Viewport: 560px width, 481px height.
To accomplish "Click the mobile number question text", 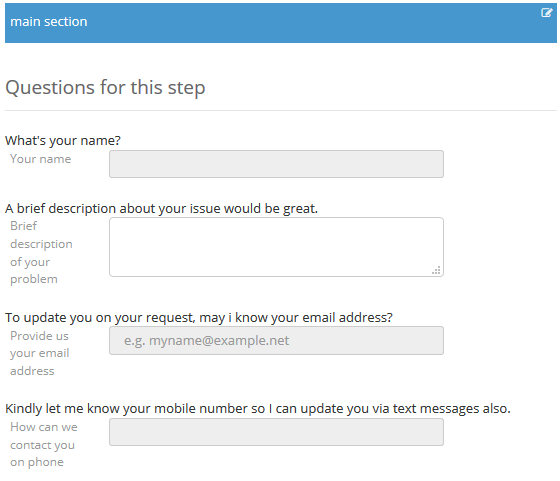I will coord(258,409).
